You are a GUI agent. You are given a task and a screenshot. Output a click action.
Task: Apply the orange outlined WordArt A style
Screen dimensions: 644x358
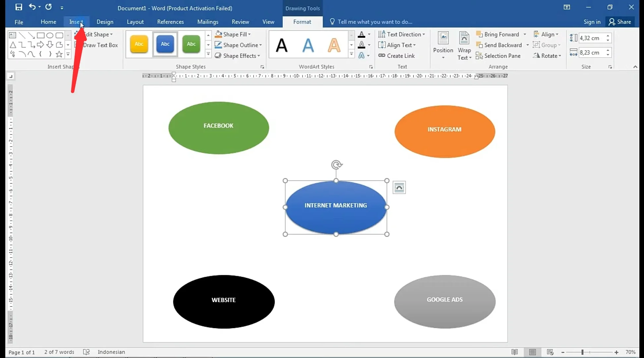point(334,45)
